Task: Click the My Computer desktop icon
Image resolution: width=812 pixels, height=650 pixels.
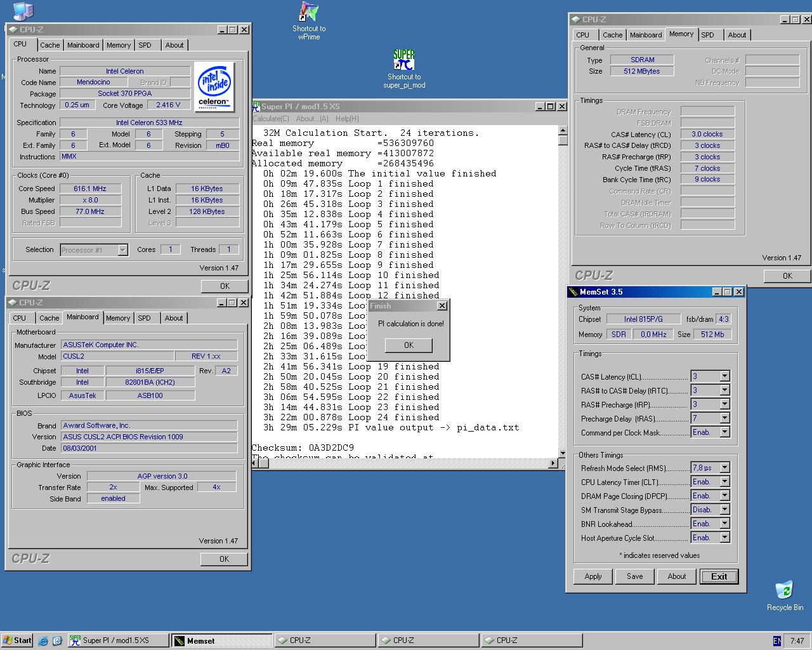Action: click(x=23, y=10)
